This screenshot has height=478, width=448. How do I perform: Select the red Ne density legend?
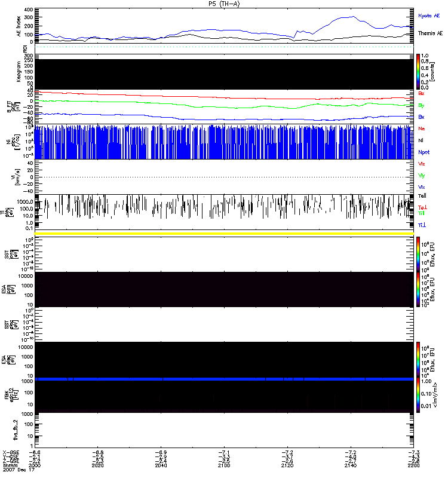tap(421, 129)
